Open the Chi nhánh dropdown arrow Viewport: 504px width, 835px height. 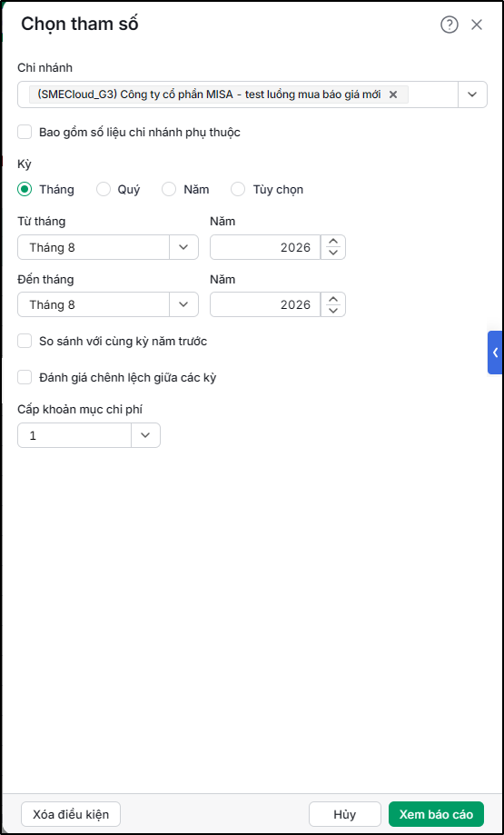472,94
